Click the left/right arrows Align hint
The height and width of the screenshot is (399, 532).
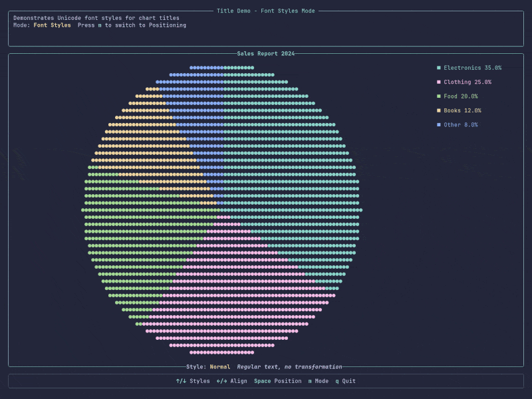pyautogui.click(x=231, y=381)
